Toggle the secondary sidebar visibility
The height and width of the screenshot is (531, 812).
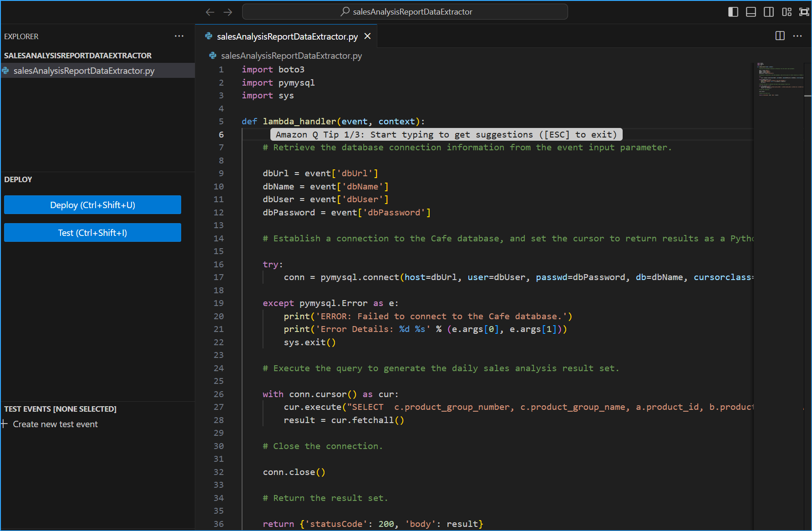click(769, 12)
